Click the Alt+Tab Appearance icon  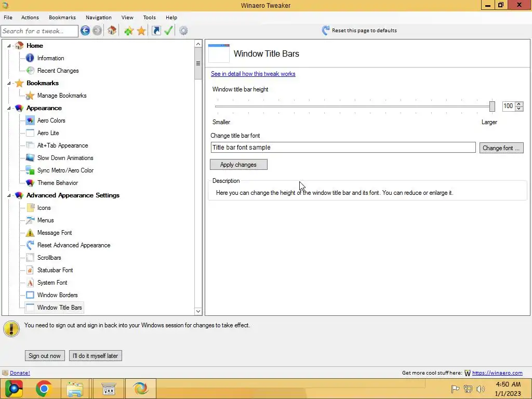click(30, 145)
